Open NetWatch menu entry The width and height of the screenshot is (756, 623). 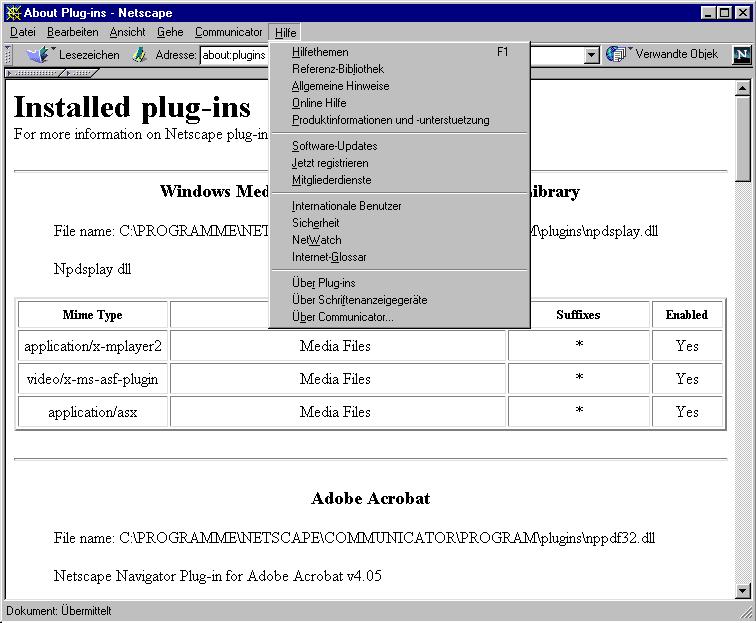click(399, 240)
